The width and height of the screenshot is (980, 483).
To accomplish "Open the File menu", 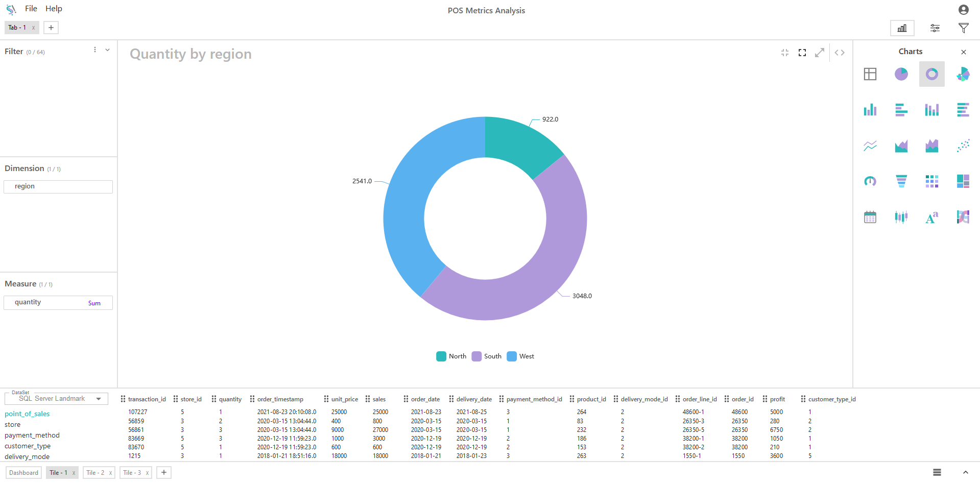I will (x=31, y=9).
